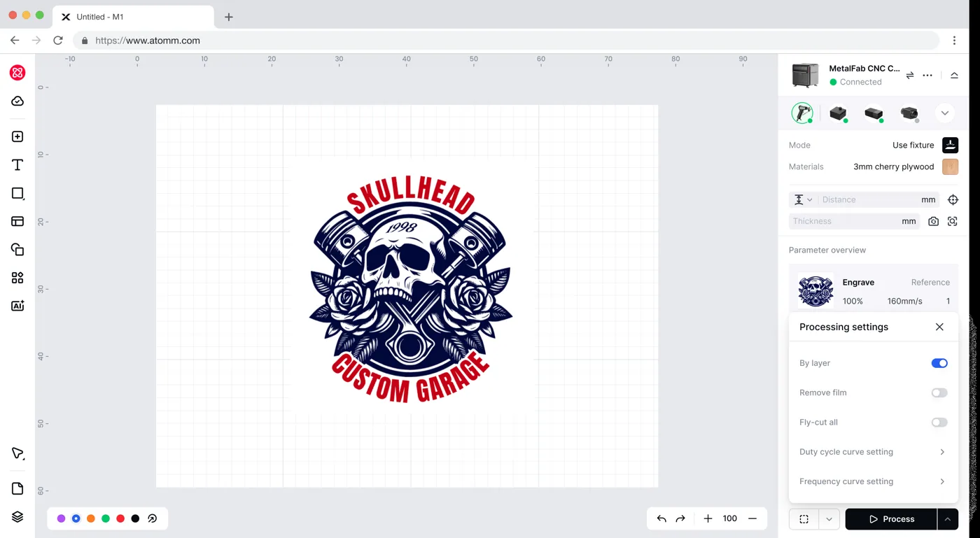Select the Text tool in left sidebar
The image size is (980, 538).
[x=17, y=165]
